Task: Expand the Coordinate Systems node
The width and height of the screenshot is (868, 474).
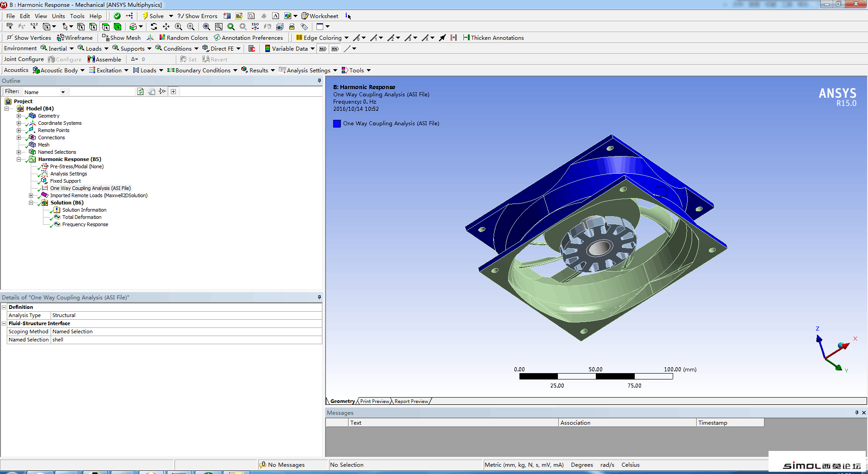Action: [19, 123]
